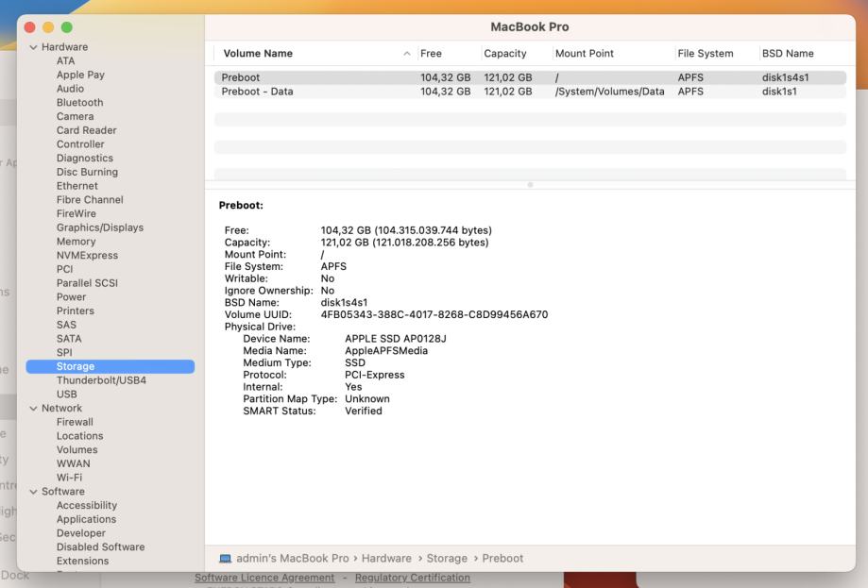
Task: Select Camera in the sidebar
Action: point(75,116)
